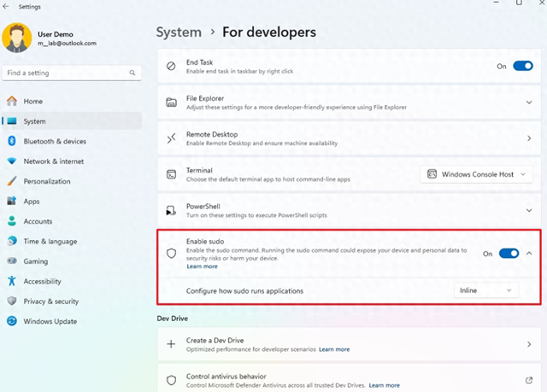Click Learn more under Enable sudo

click(x=202, y=266)
